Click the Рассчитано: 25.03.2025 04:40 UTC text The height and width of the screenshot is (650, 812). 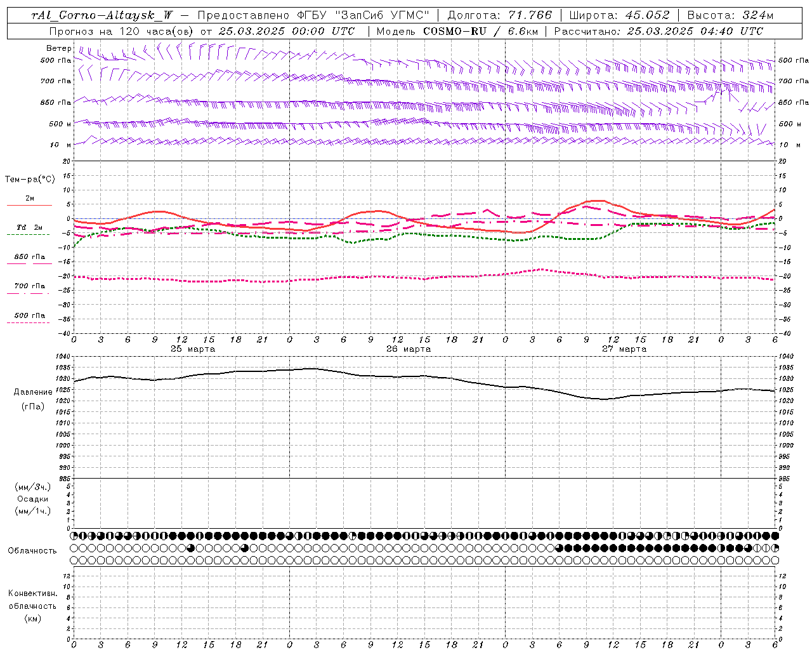(x=658, y=31)
